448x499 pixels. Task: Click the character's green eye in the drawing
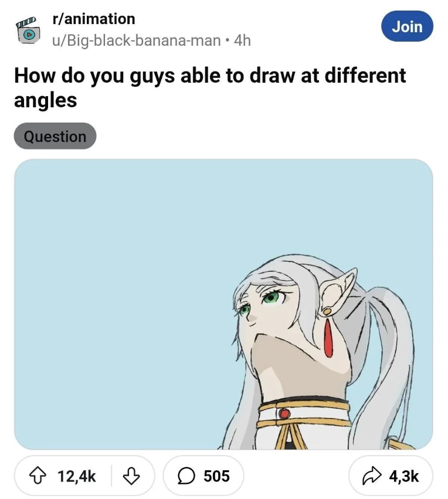click(270, 297)
